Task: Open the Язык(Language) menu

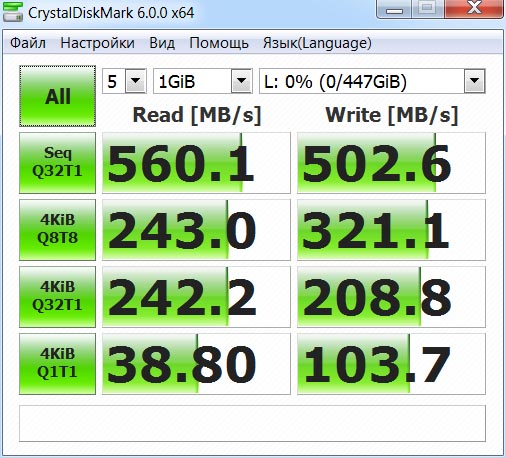Action: (x=317, y=43)
